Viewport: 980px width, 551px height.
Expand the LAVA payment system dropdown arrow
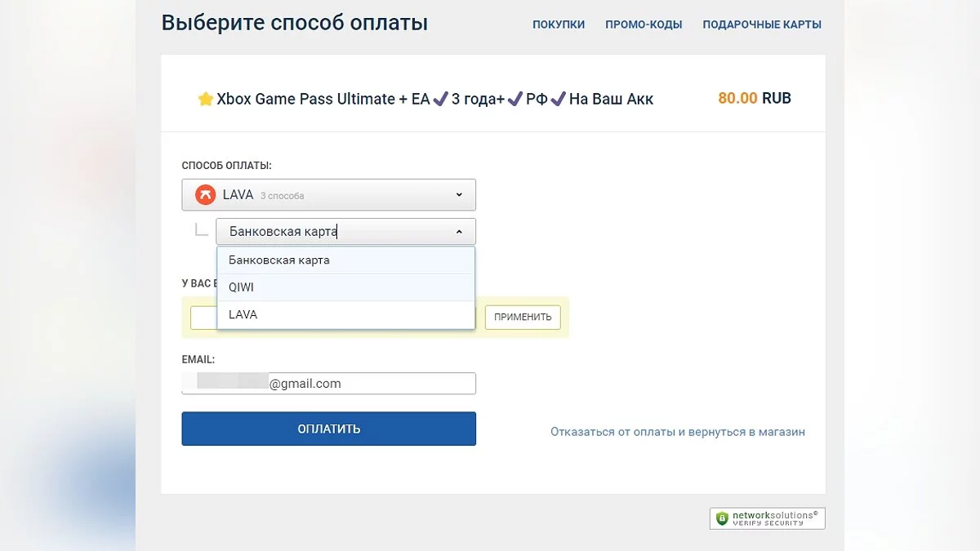(x=459, y=195)
